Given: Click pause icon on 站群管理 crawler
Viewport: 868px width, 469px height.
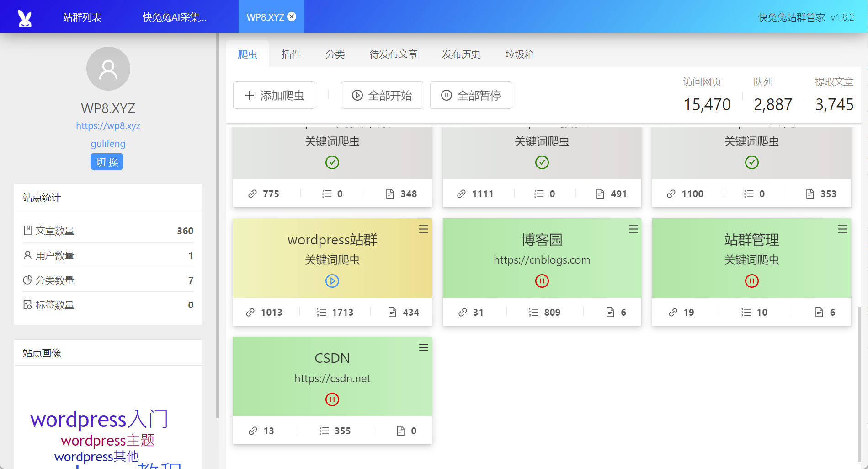Looking at the screenshot, I should 752,280.
